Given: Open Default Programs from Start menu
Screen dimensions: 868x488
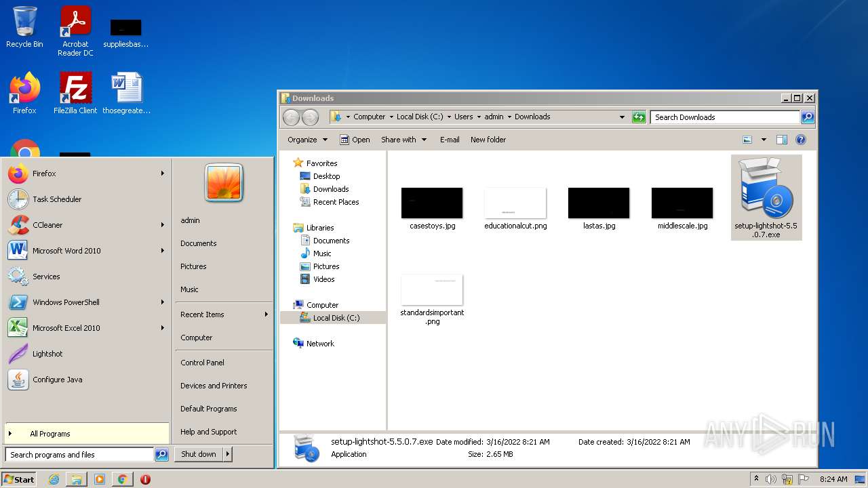Looking at the screenshot, I should (x=209, y=409).
